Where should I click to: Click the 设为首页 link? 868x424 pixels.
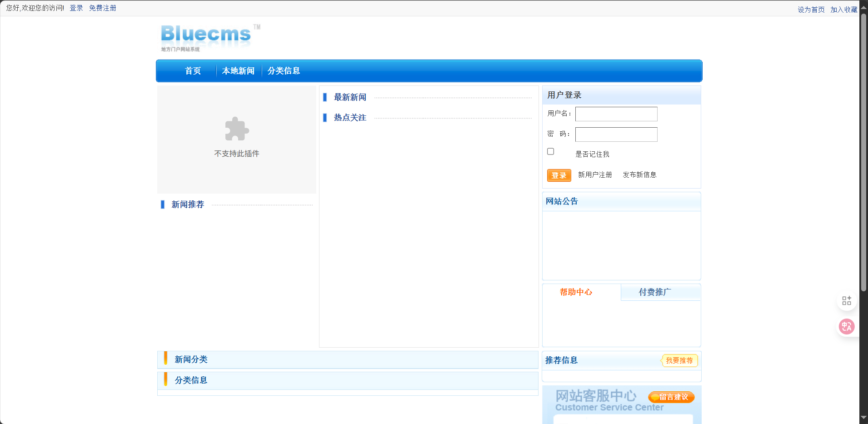pos(811,10)
